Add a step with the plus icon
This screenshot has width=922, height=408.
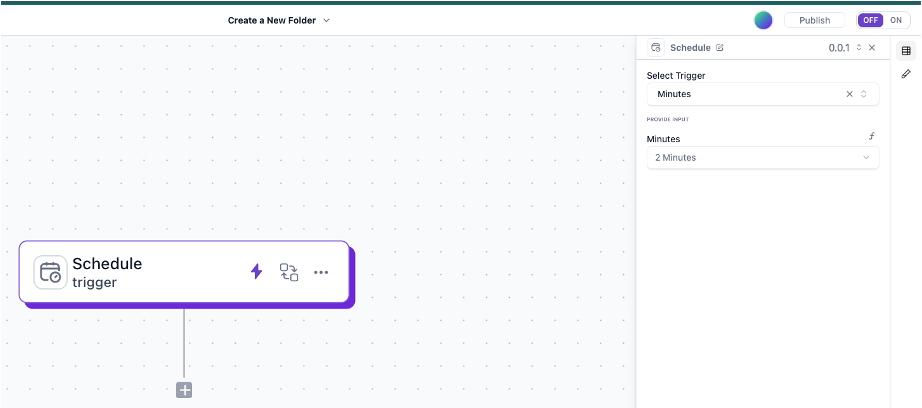click(x=184, y=390)
